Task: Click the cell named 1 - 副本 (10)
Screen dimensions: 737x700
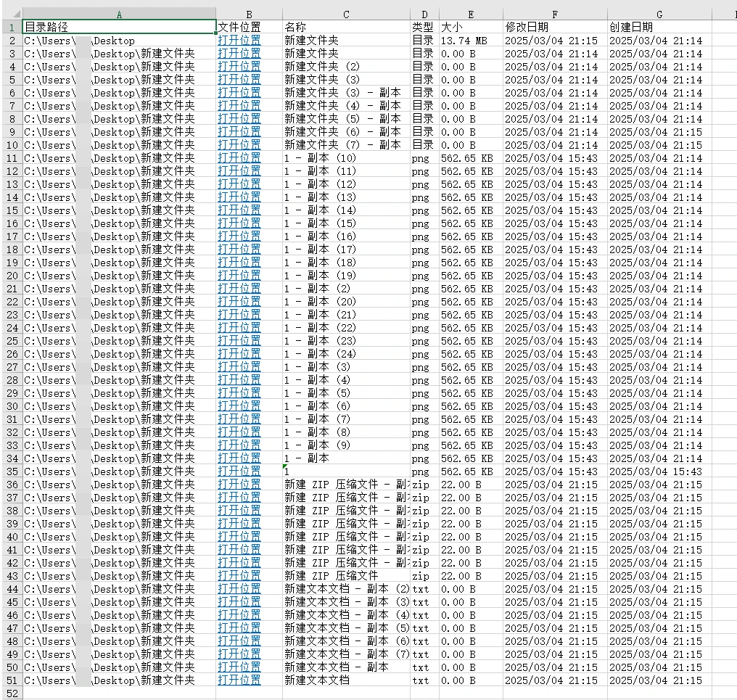Action: click(346, 158)
